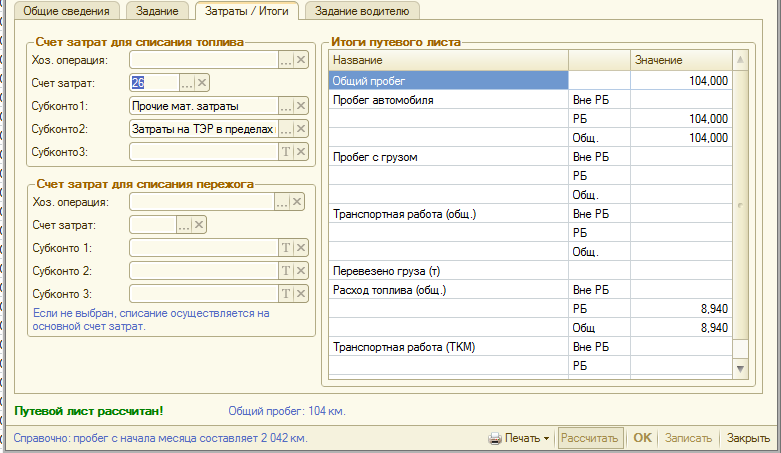Click the printer Печать button
Screen dimensions: 781x453
[519, 438]
